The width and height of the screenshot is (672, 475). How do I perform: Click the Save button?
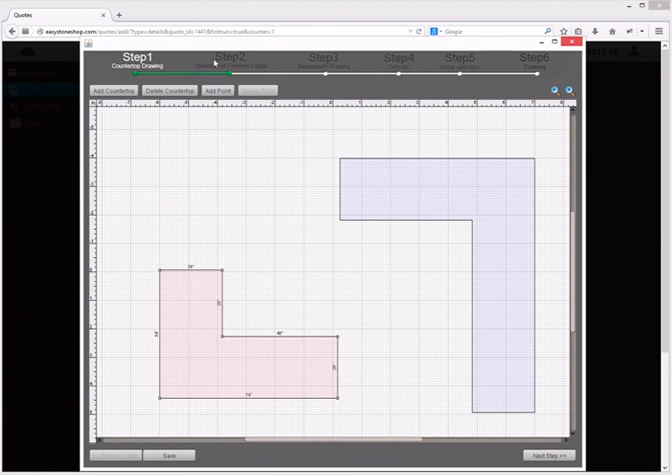(x=169, y=455)
